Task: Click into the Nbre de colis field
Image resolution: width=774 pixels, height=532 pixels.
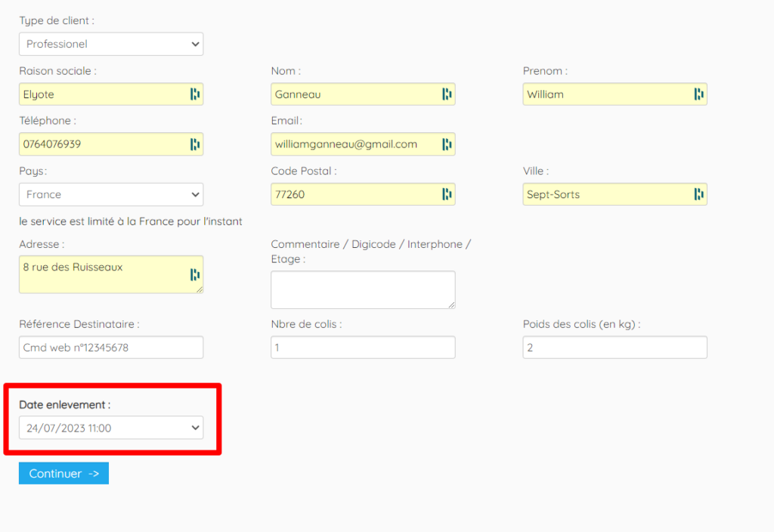Action: click(363, 348)
